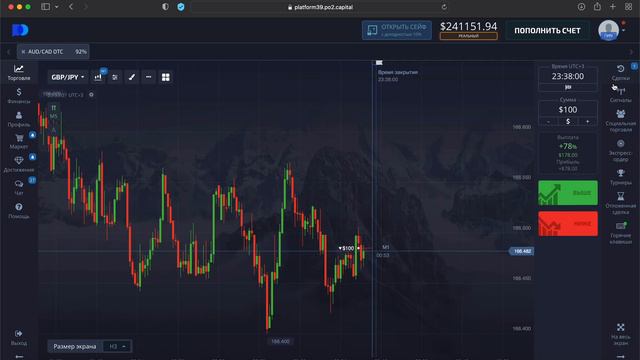Open Safari share menu
This screenshot has height=360, width=640.
tap(597, 7)
